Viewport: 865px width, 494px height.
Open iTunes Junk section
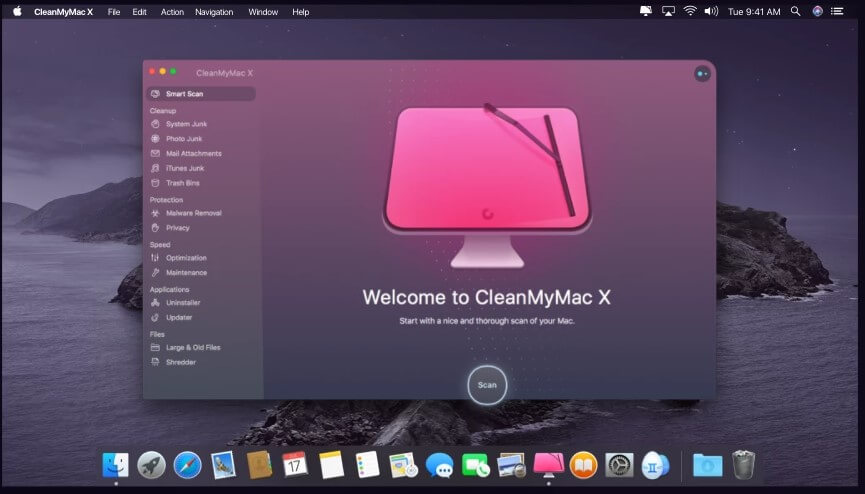[185, 168]
